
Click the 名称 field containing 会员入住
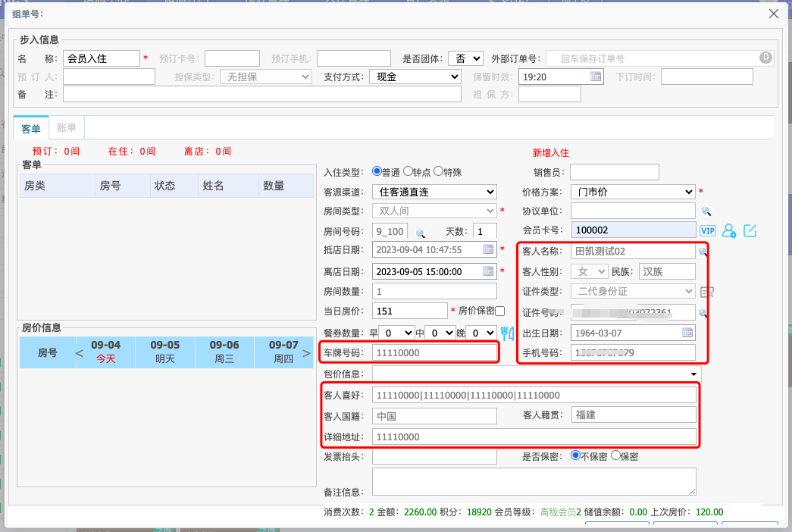coord(101,58)
